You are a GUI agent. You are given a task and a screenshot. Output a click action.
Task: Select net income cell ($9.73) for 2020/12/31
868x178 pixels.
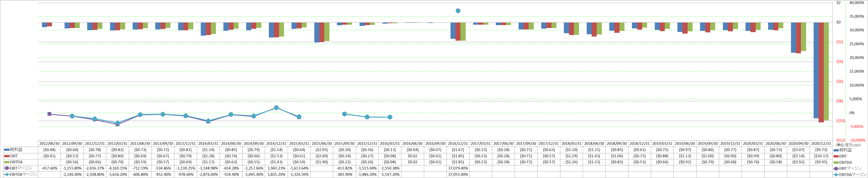(x=821, y=150)
